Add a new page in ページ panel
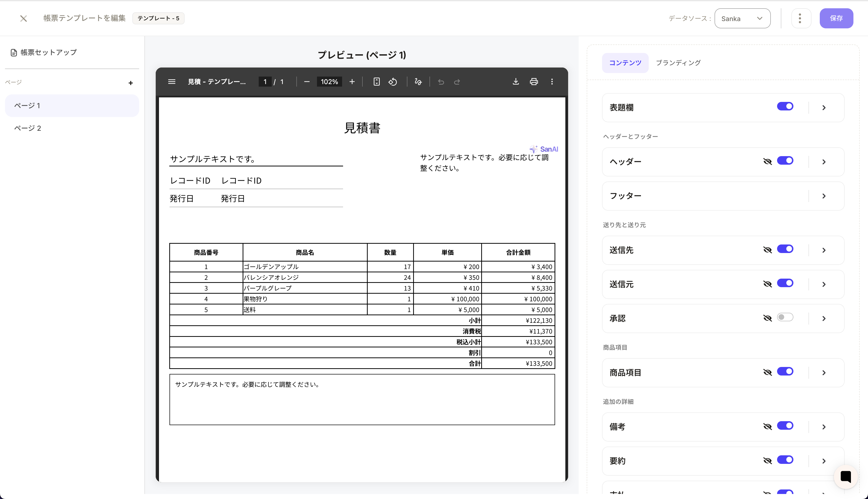The height and width of the screenshot is (499, 868). pyautogui.click(x=131, y=83)
